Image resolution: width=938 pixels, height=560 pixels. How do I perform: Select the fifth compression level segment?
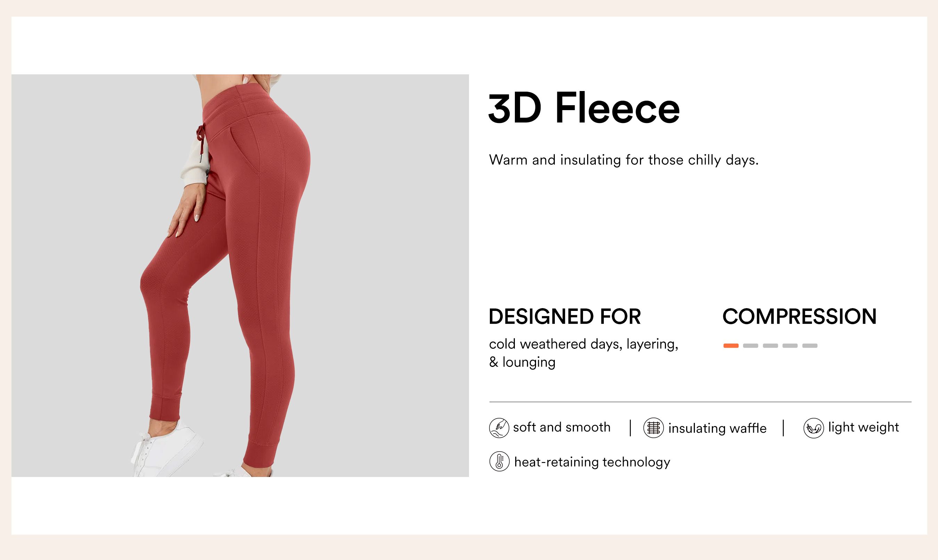(x=810, y=346)
